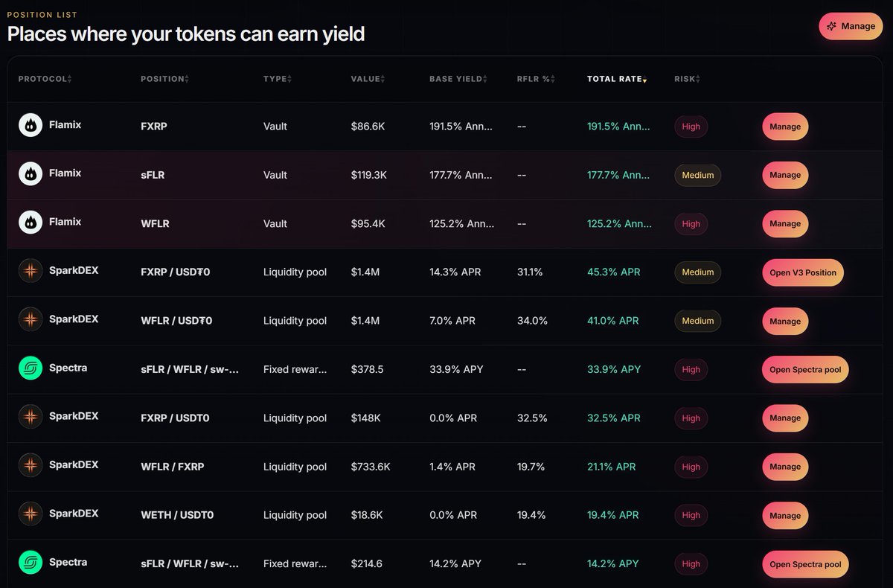Click the Medium risk badge in 45.3% APR row
Image resolution: width=893 pixels, height=588 pixels.
point(698,272)
